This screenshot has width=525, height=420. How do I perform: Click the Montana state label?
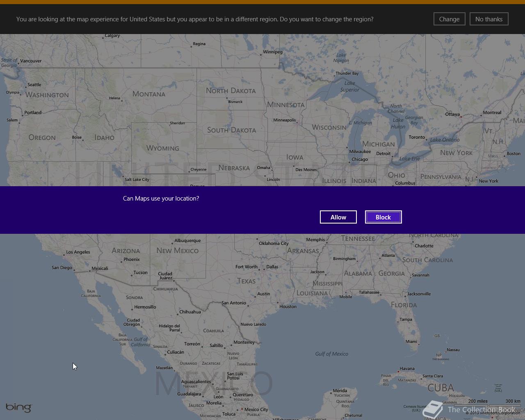tap(149, 94)
